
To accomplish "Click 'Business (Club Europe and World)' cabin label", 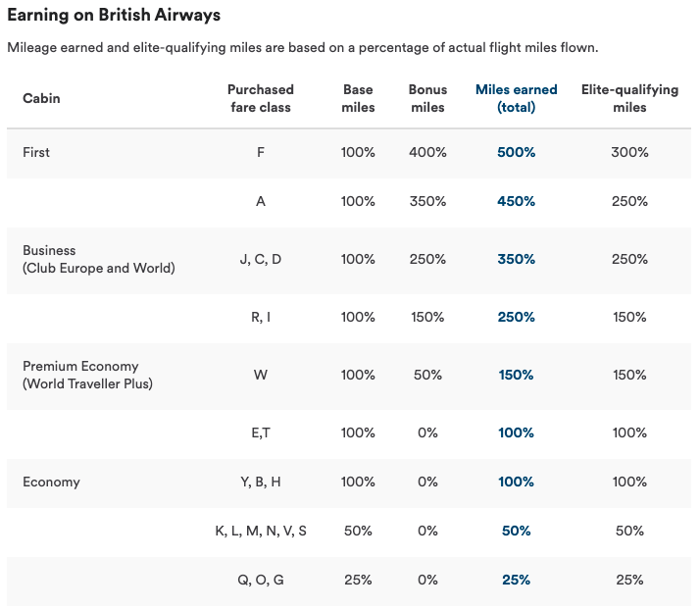I will coord(99,259).
